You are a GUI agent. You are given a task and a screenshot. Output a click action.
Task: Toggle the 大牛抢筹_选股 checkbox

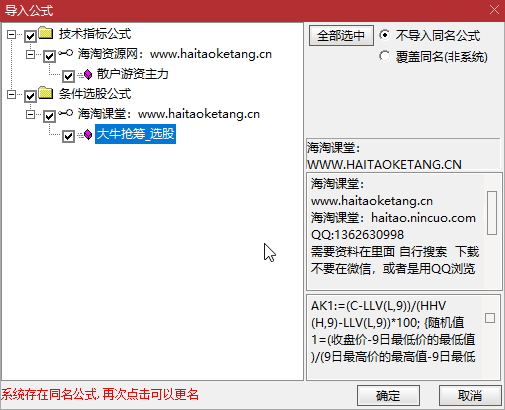pos(68,136)
